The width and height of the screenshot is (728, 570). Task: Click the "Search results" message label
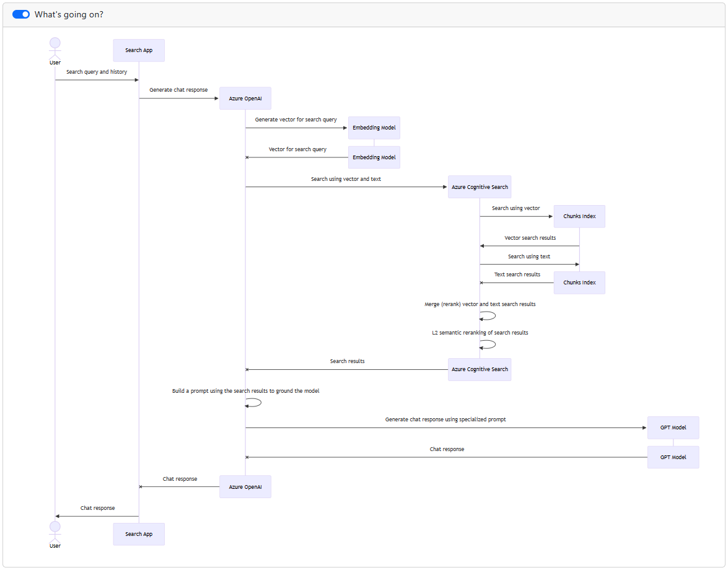coord(348,361)
